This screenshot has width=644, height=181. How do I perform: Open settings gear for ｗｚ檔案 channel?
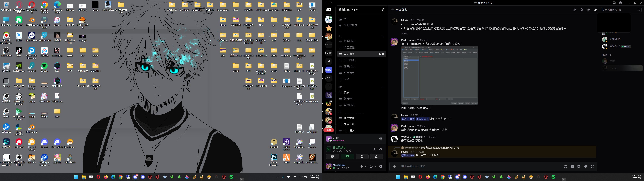click(x=383, y=54)
